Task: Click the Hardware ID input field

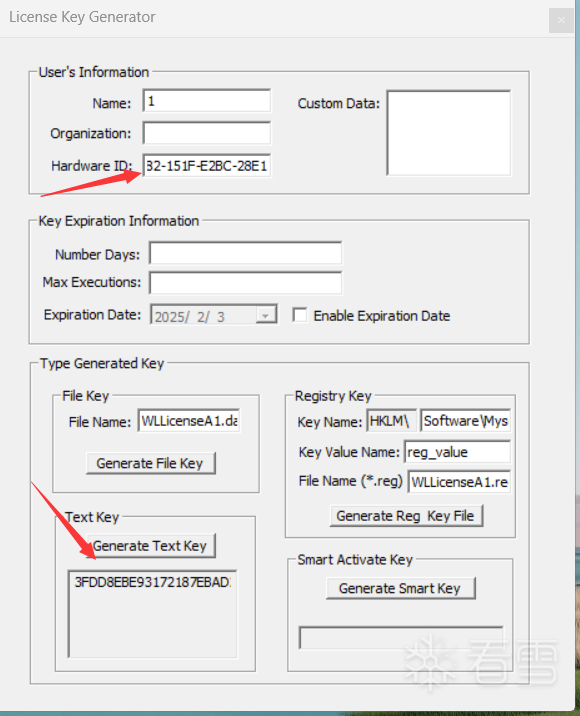Action: pyautogui.click(x=206, y=165)
